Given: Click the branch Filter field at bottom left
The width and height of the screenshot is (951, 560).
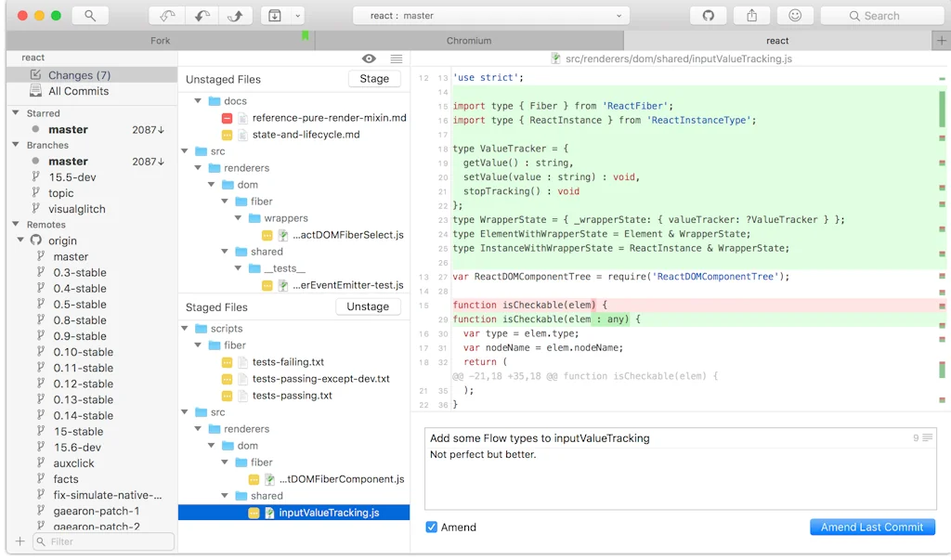Looking at the screenshot, I should [x=102, y=541].
